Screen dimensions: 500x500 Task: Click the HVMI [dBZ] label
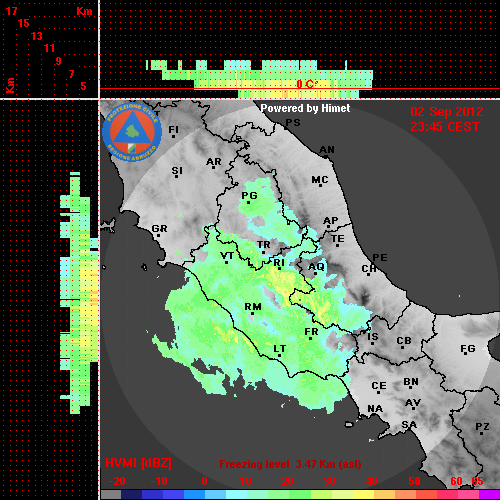(x=138, y=463)
